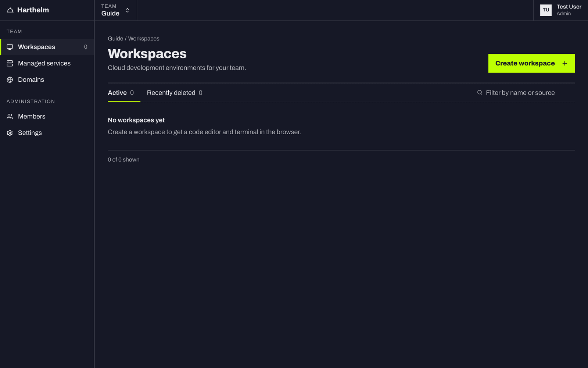Click the TU user avatar
588x368 pixels.
[546, 10]
